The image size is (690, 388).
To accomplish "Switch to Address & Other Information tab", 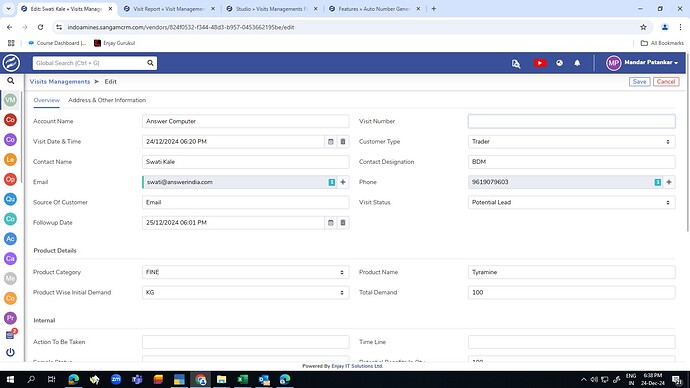I will (x=107, y=100).
